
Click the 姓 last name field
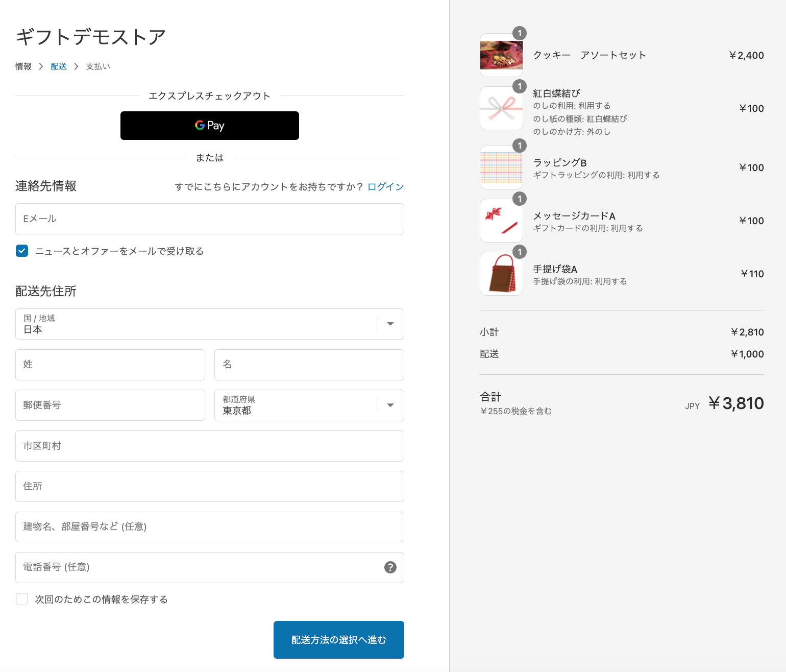click(110, 365)
